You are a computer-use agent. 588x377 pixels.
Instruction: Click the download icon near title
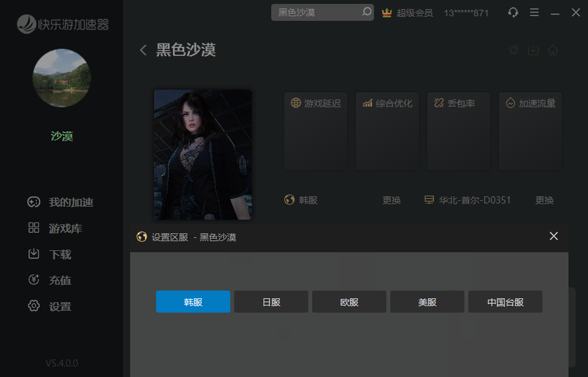pyautogui.click(x=533, y=50)
